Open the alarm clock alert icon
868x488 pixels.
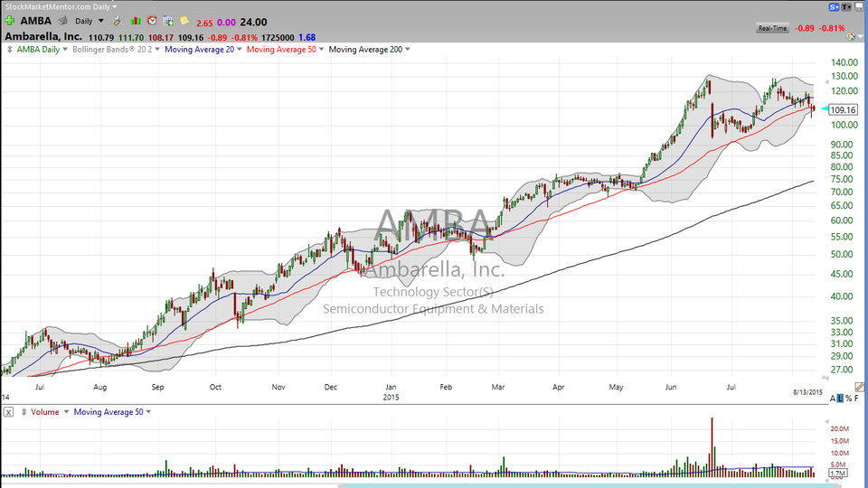(152, 21)
